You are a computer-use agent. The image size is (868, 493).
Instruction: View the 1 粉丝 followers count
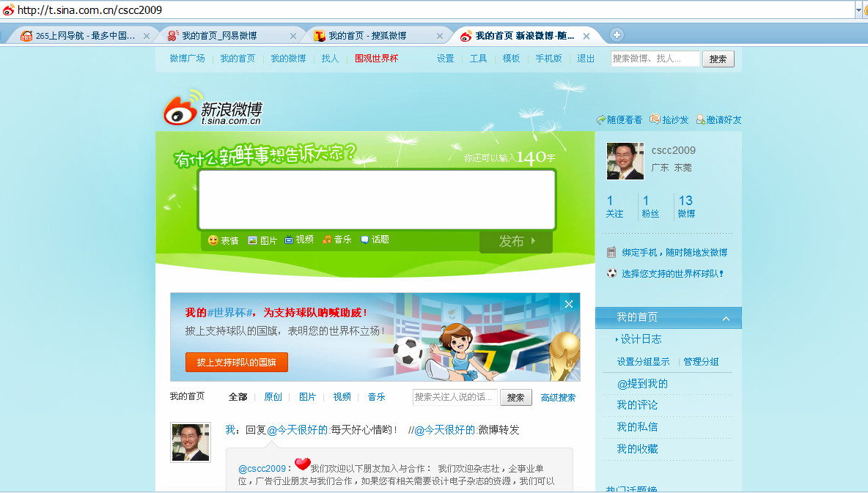coord(650,207)
